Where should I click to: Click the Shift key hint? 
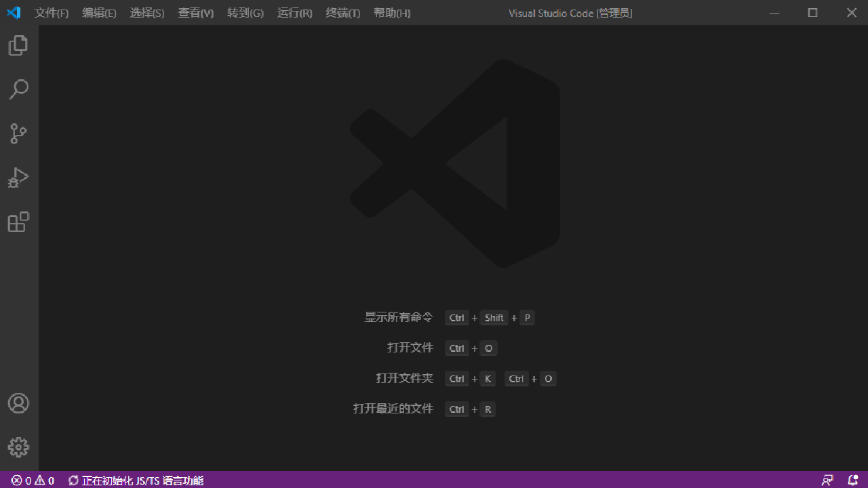click(494, 318)
